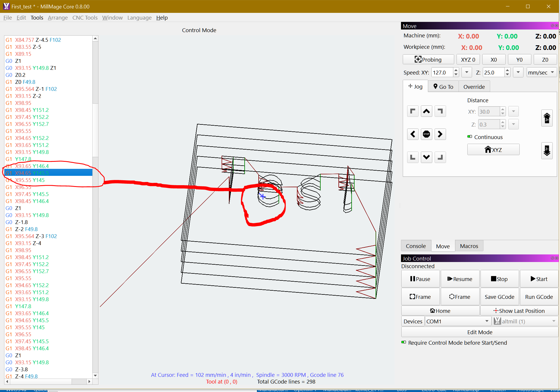Open the Go To tab
Screen dimensions: 560x392
tap(443, 87)
